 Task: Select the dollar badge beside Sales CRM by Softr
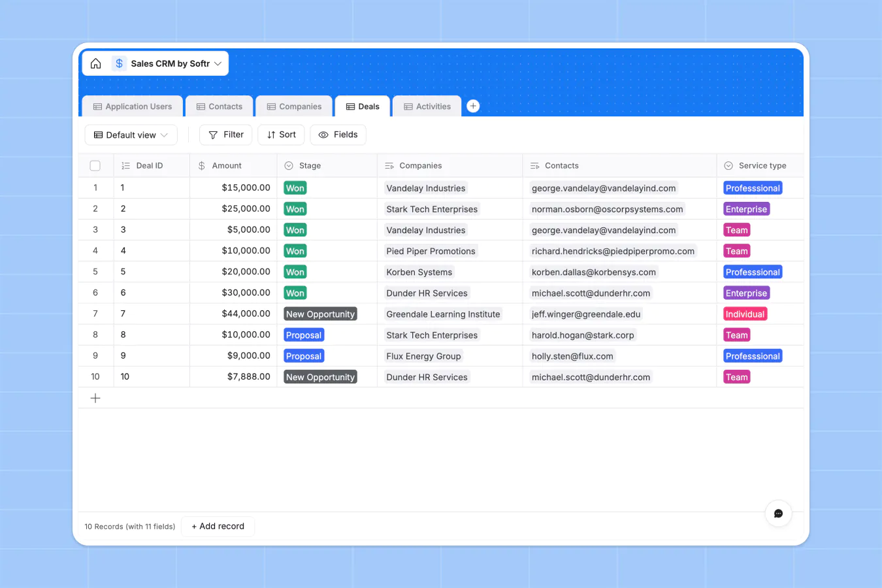tap(119, 63)
